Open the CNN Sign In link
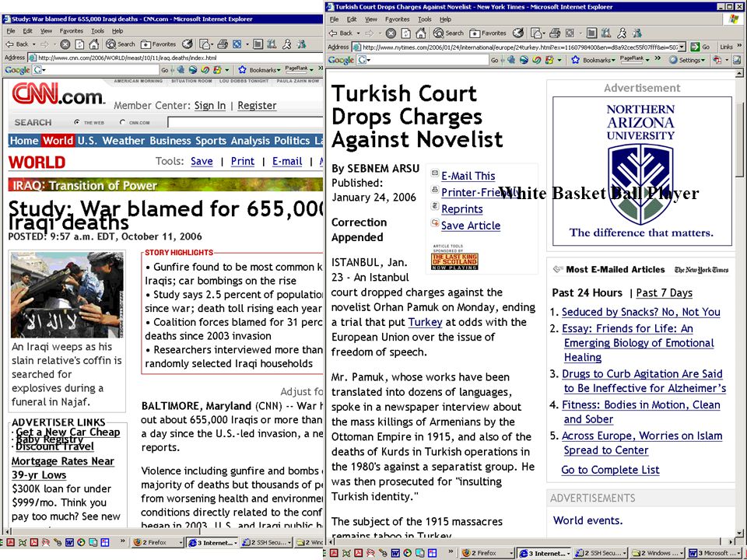 [209, 106]
